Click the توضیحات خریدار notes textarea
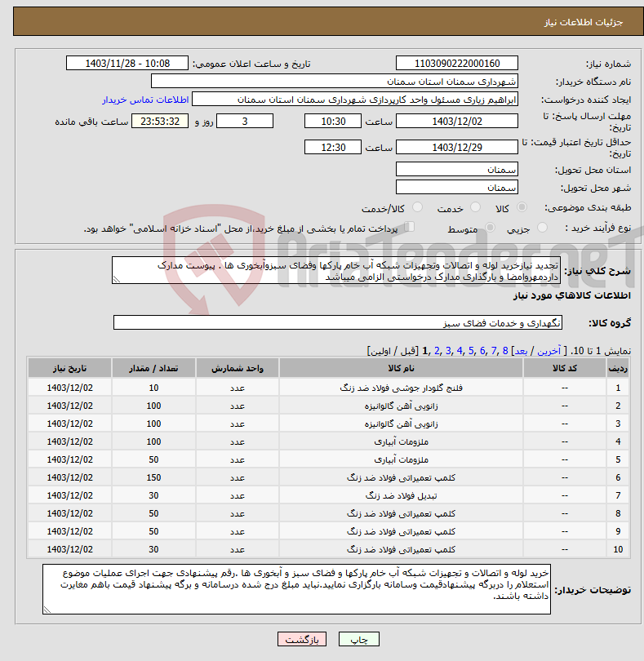 pyautogui.click(x=296, y=589)
